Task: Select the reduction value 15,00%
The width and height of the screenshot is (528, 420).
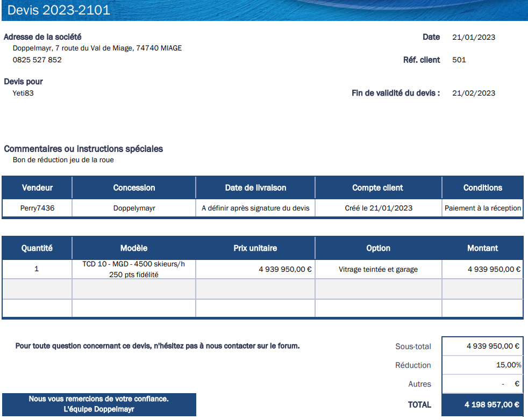Action: tap(509, 365)
